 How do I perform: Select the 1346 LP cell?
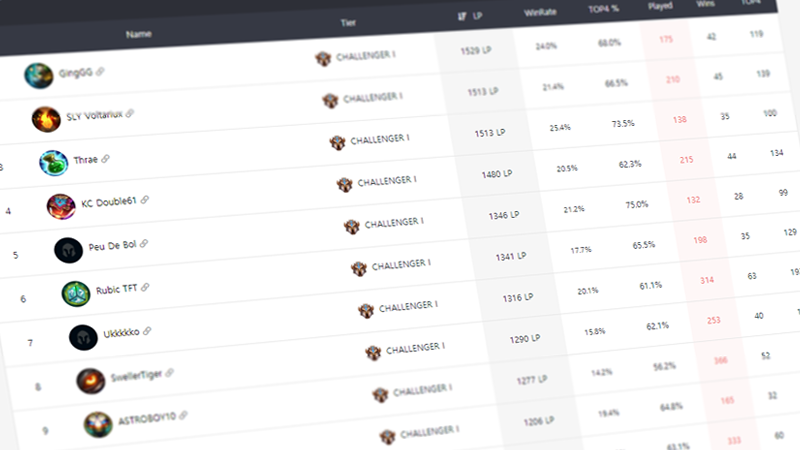504,215
